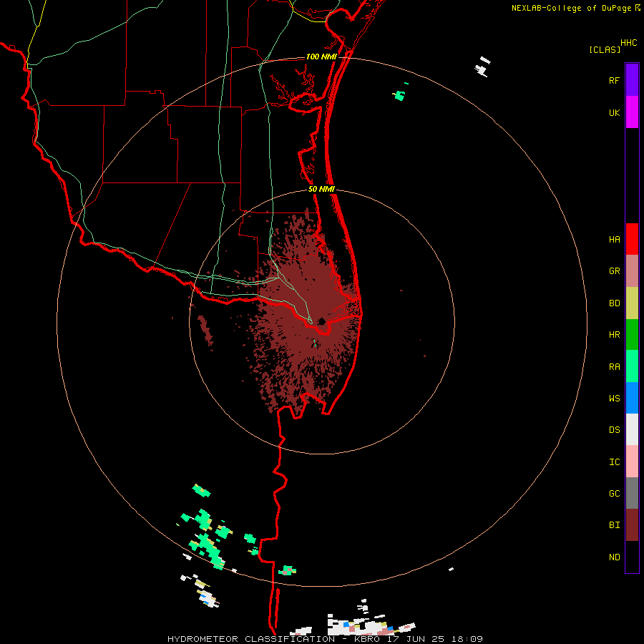Click the BI legend label
This screenshot has height=644, width=644.
(614, 525)
